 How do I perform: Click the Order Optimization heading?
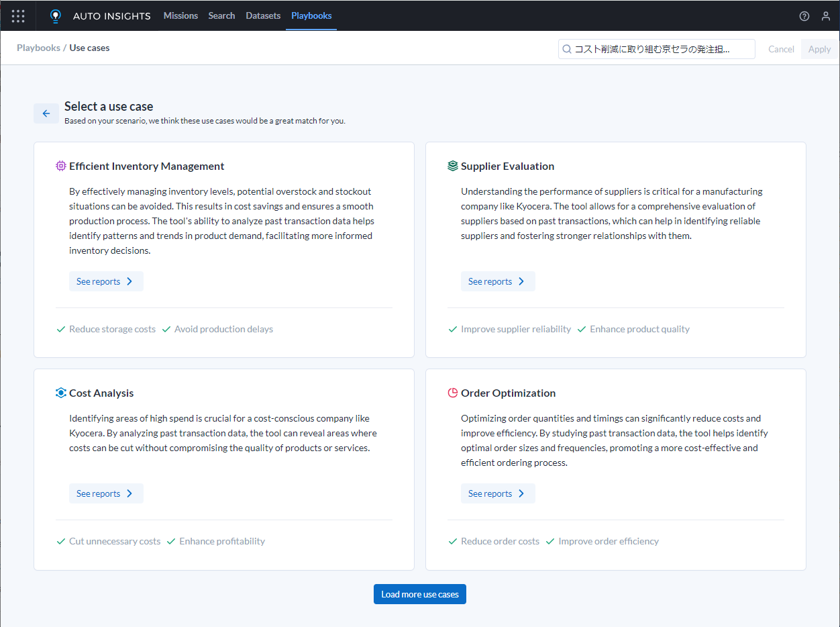coord(509,393)
